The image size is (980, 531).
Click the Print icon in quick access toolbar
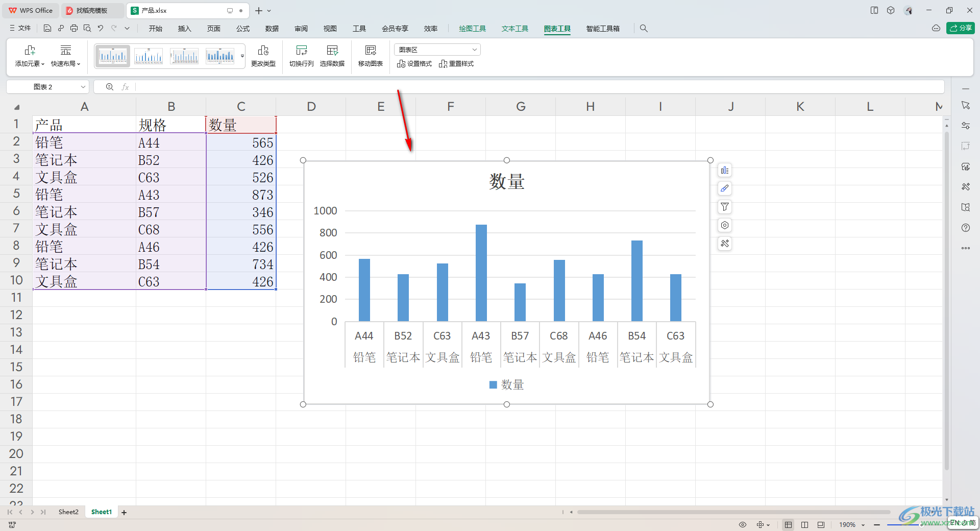(x=74, y=29)
